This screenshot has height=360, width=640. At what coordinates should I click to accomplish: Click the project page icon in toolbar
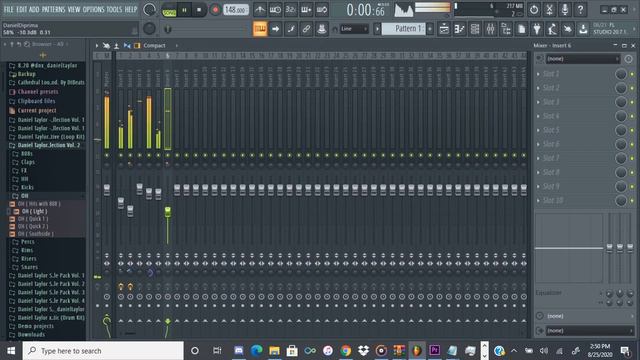click(x=522, y=29)
